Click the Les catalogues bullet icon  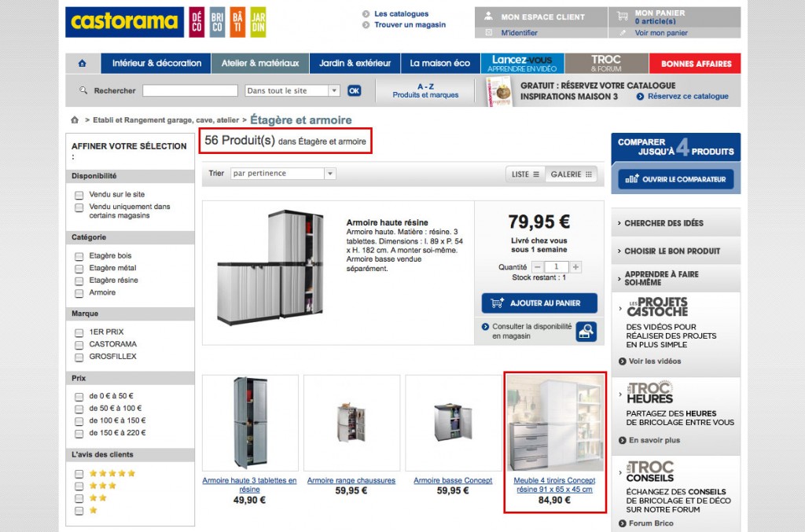366,14
